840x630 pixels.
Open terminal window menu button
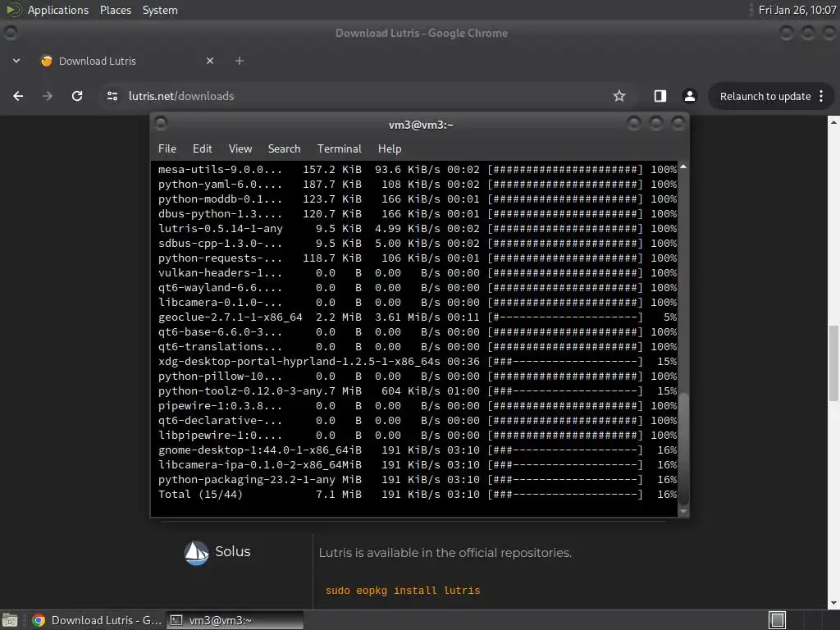pyautogui.click(x=161, y=124)
